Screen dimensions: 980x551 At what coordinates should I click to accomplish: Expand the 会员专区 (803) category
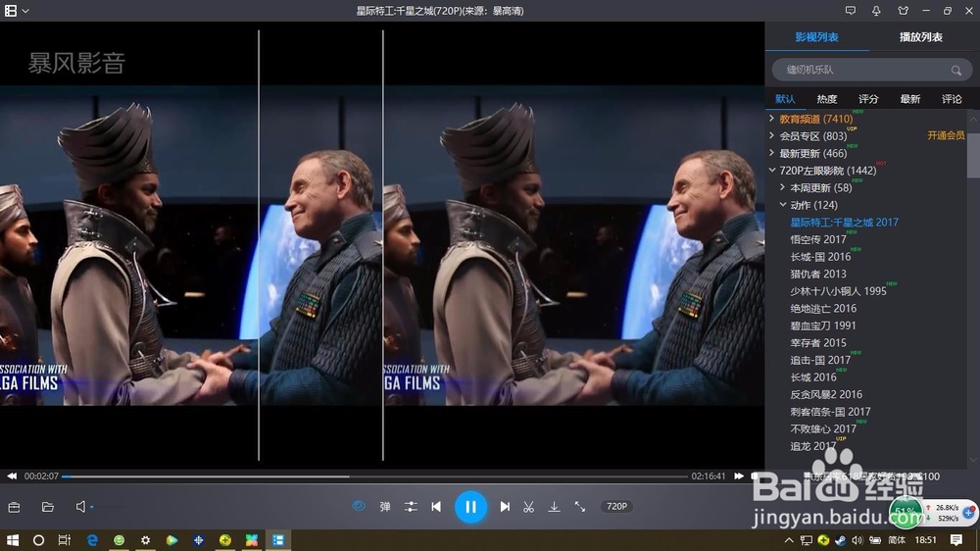point(772,135)
